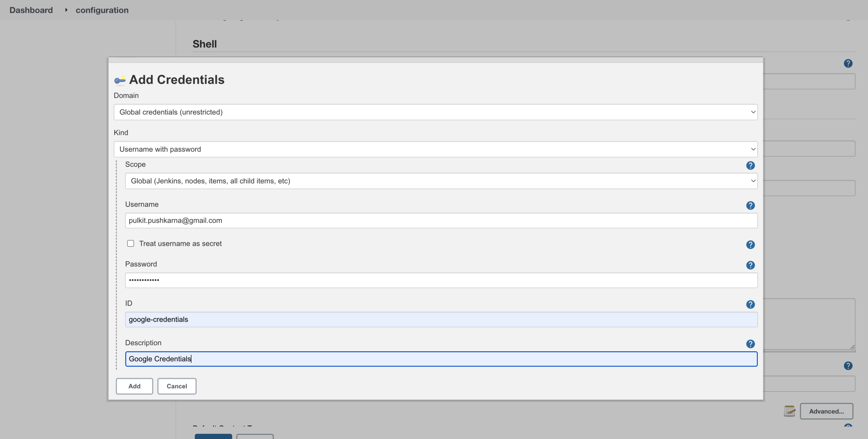Click the configuration breadcrumb
The height and width of the screenshot is (439, 868).
point(102,10)
